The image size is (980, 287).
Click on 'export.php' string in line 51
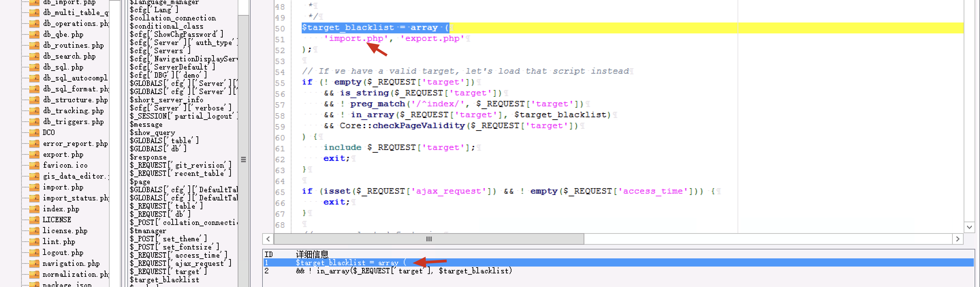pyautogui.click(x=432, y=39)
